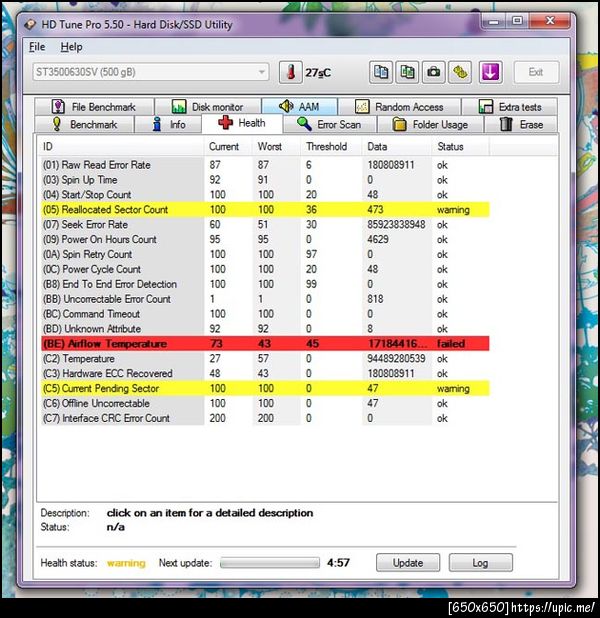Click the Status column header
This screenshot has height=618, width=600.
click(460, 146)
